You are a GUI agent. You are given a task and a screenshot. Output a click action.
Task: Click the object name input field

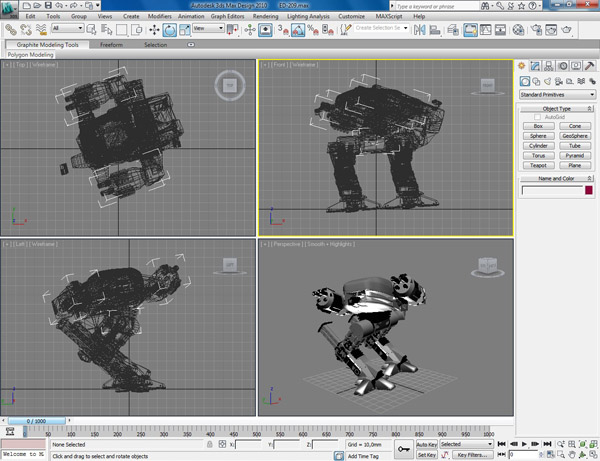tap(551, 190)
